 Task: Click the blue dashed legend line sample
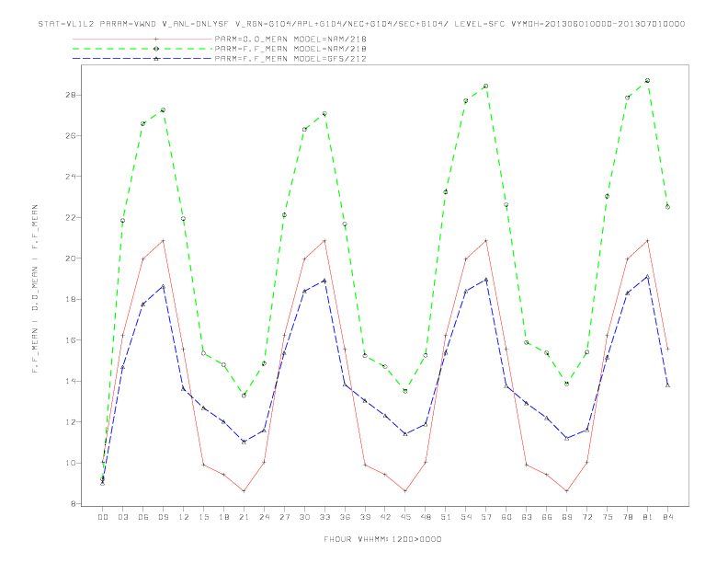pyautogui.click(x=142, y=59)
